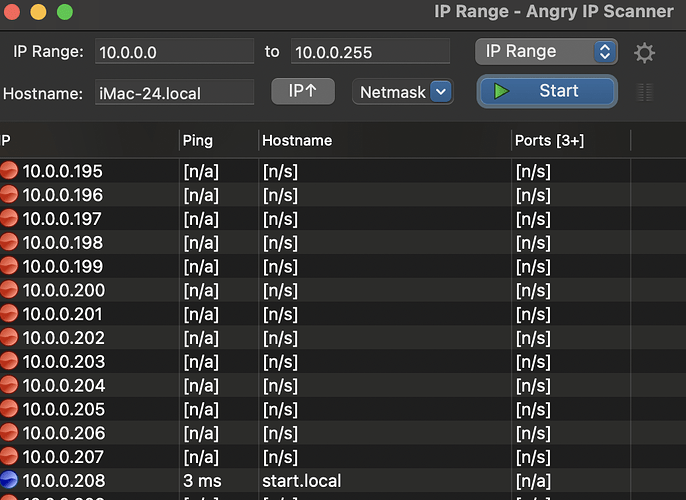
Task: Select the IP address 10.0.0.208
Action: tap(64, 481)
